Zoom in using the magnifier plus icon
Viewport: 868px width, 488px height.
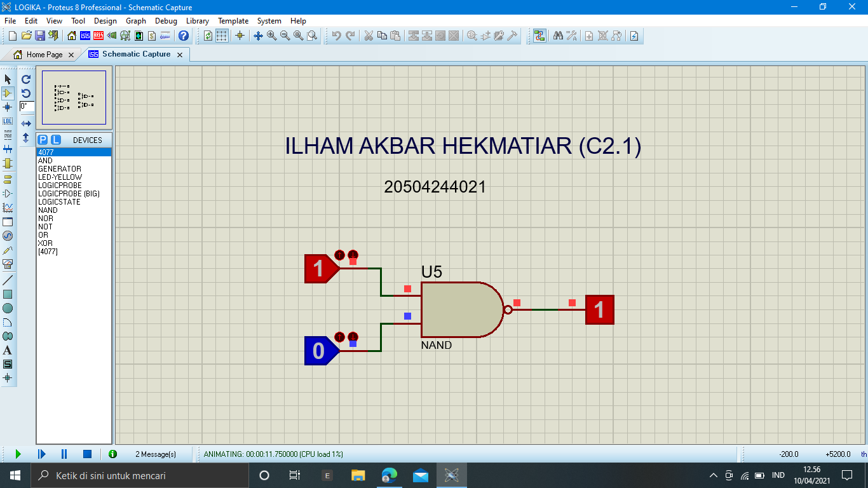pos(272,36)
